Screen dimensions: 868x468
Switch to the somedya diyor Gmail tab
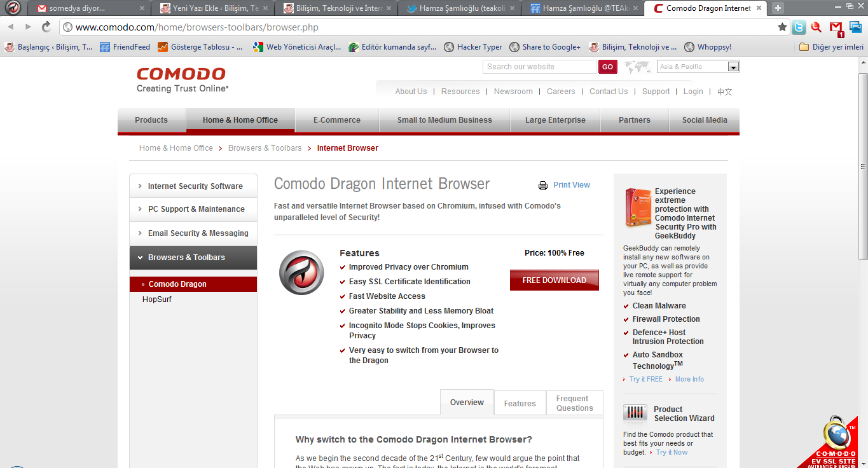[x=91, y=8]
